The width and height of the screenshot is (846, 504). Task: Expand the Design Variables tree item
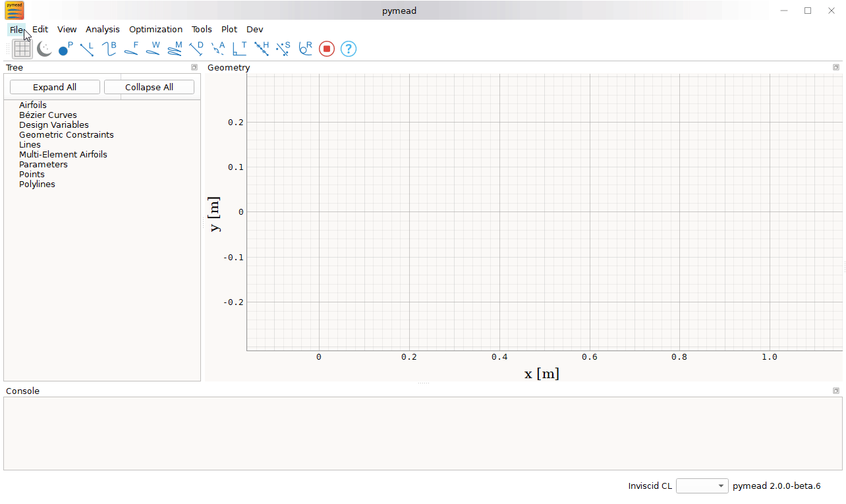pos(53,125)
